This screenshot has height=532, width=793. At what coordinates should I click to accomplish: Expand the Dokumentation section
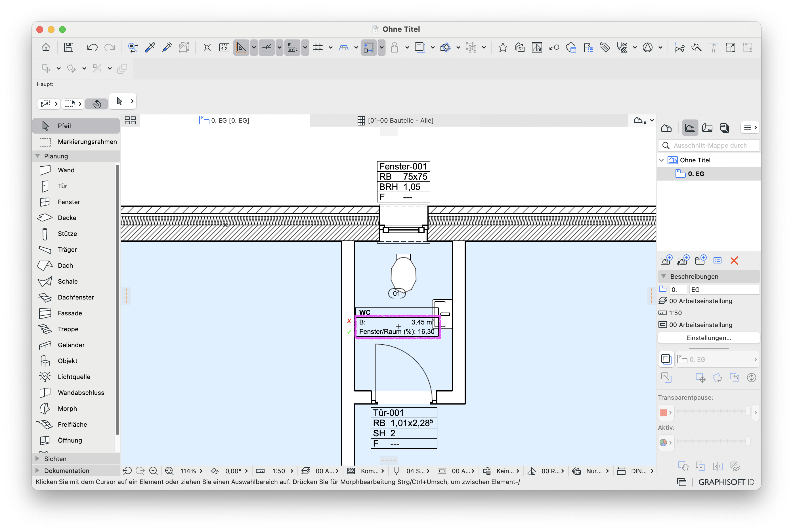(x=37, y=471)
